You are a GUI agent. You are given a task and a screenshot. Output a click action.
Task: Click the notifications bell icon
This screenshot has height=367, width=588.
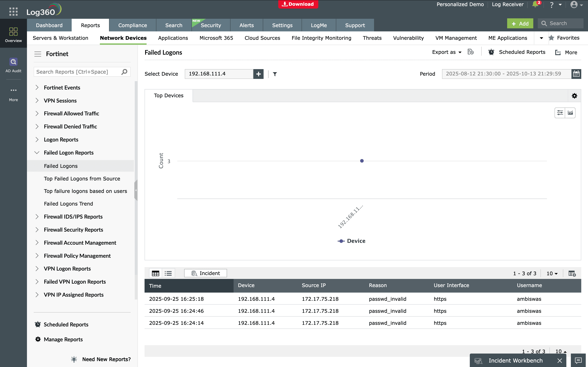click(535, 5)
